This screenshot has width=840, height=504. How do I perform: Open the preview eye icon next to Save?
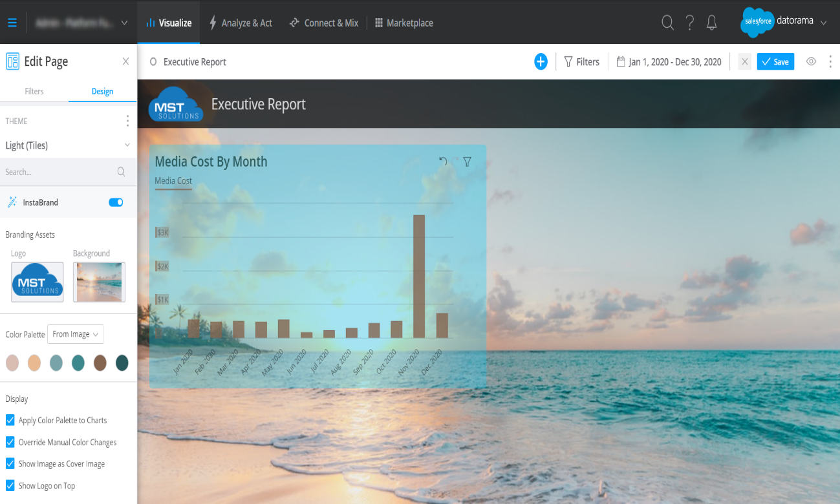pos(811,61)
